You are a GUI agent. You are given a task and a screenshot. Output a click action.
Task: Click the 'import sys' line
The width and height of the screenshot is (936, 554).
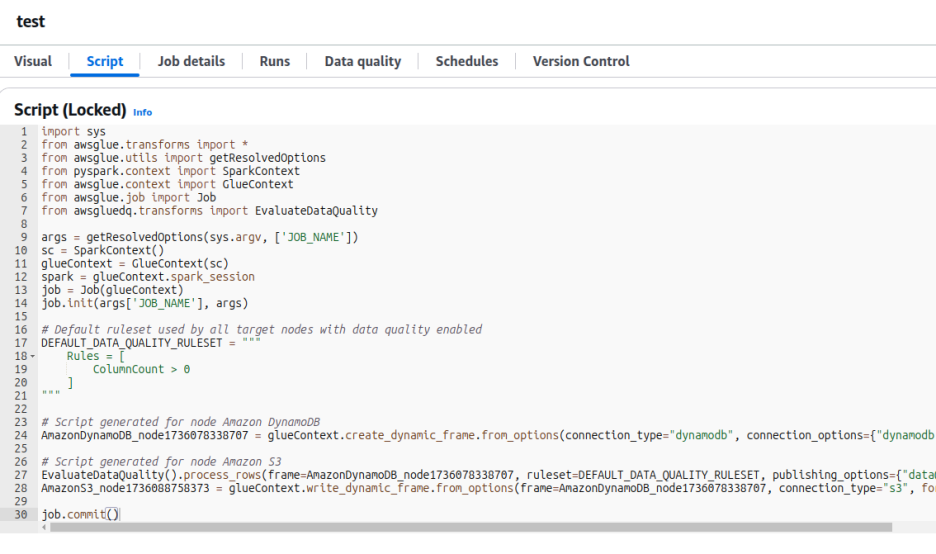pyautogui.click(x=73, y=132)
